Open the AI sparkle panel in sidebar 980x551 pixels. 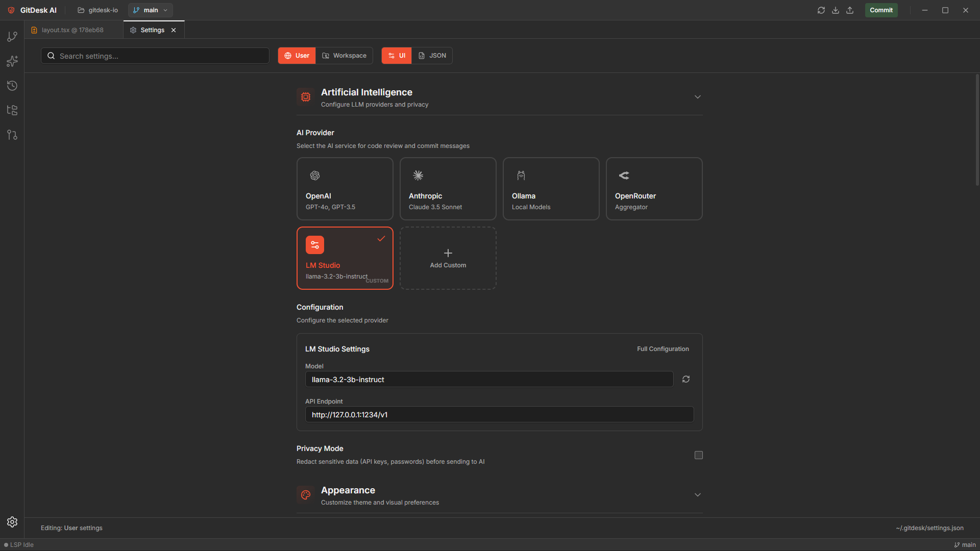coord(12,61)
